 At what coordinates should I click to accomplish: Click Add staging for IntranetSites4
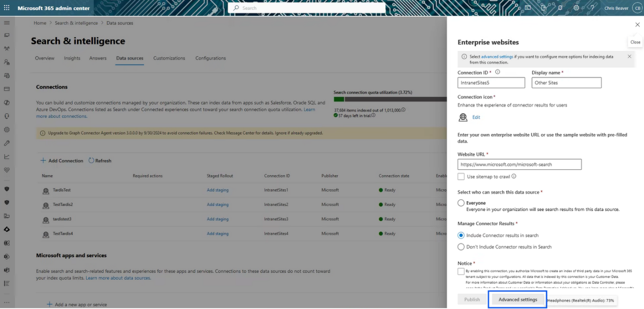point(218,234)
